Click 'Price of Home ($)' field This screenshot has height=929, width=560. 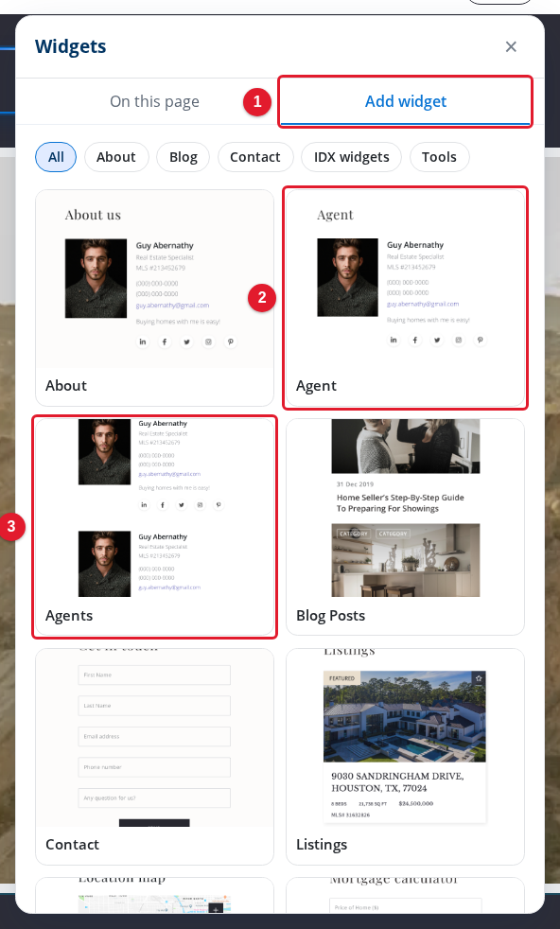coord(405,907)
